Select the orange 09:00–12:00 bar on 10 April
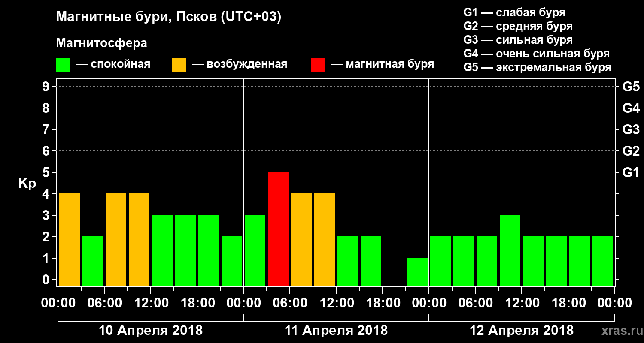Image resolution: width=644 pixels, height=343 pixels. coord(139,240)
